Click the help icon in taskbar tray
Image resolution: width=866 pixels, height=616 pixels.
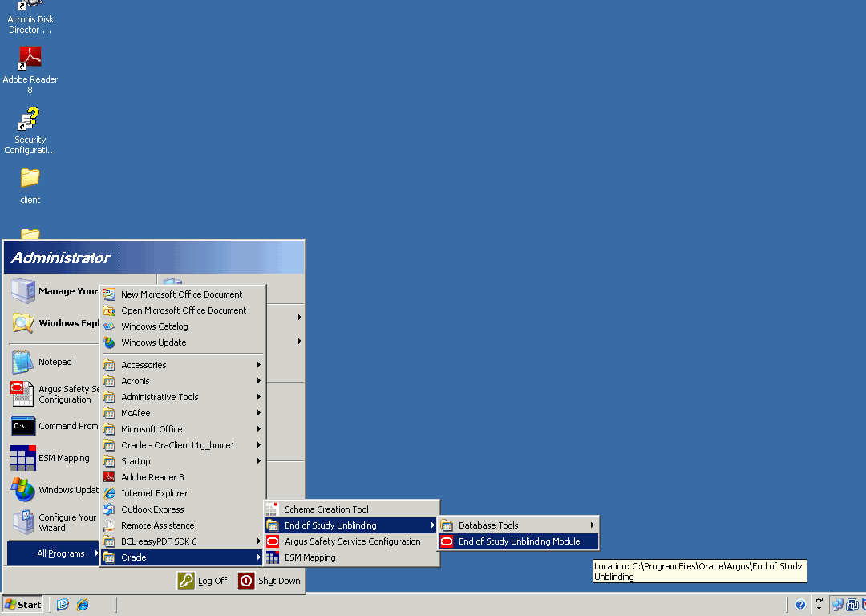[800, 605]
